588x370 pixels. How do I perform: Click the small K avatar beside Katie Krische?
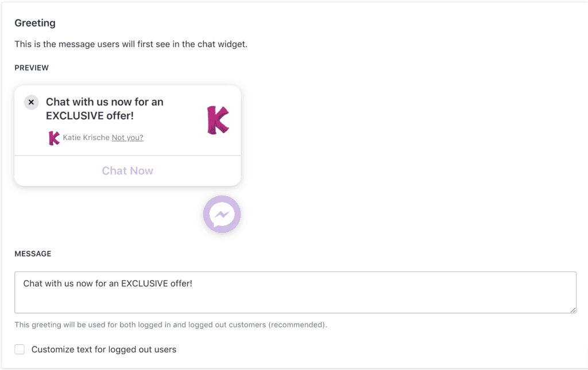click(54, 138)
